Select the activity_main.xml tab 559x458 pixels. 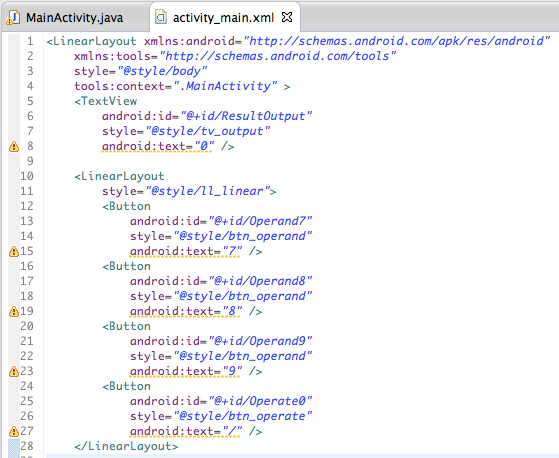(223, 18)
